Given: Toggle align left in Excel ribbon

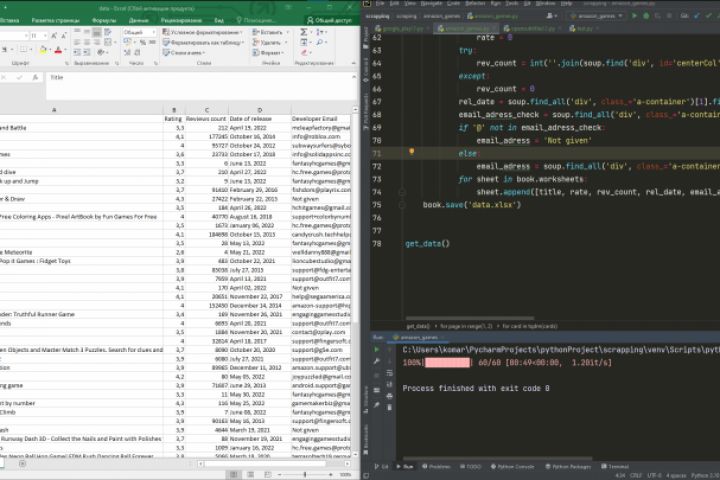Looking at the screenshot, I should tap(77, 42).
